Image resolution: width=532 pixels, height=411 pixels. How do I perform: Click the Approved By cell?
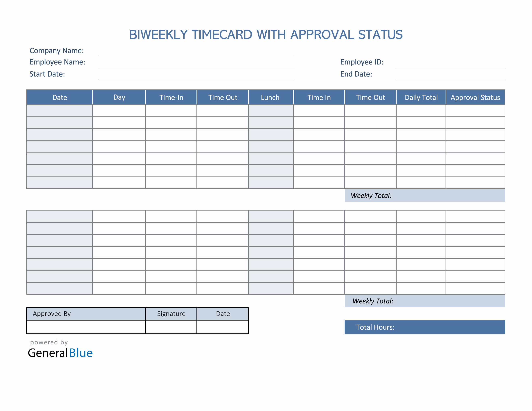[85, 314]
